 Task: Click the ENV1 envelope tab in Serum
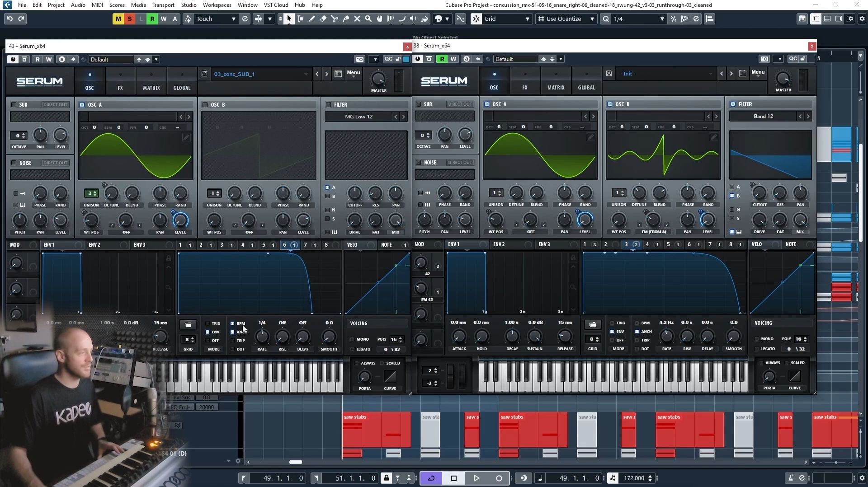pyautogui.click(x=49, y=244)
